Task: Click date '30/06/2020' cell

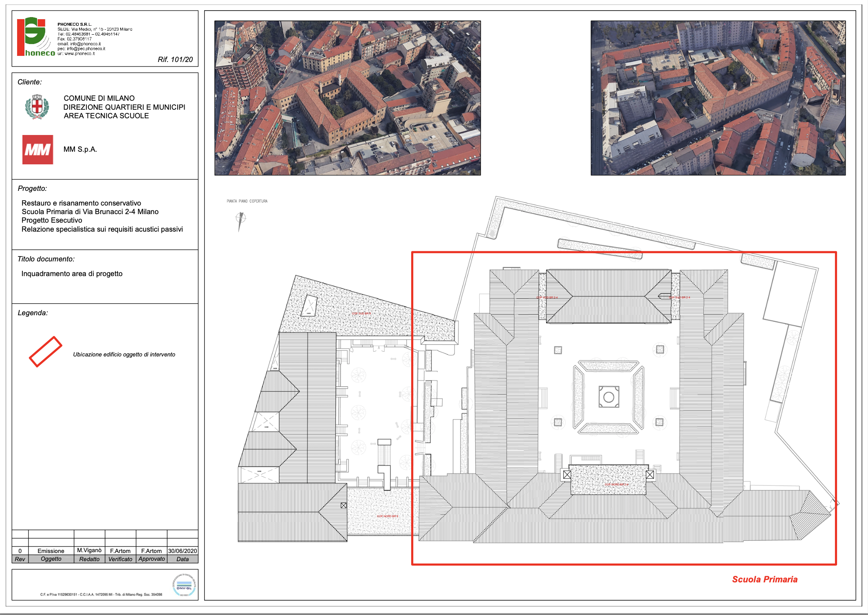Action: [183, 551]
